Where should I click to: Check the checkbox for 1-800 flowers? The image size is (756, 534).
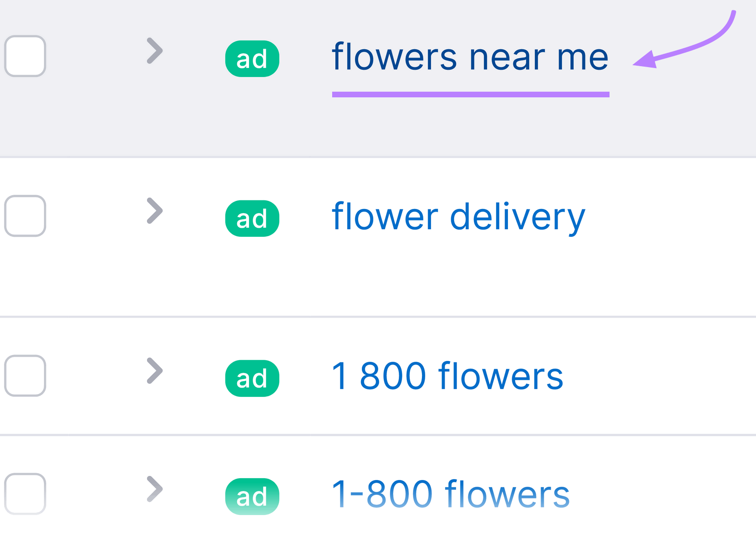(x=25, y=494)
